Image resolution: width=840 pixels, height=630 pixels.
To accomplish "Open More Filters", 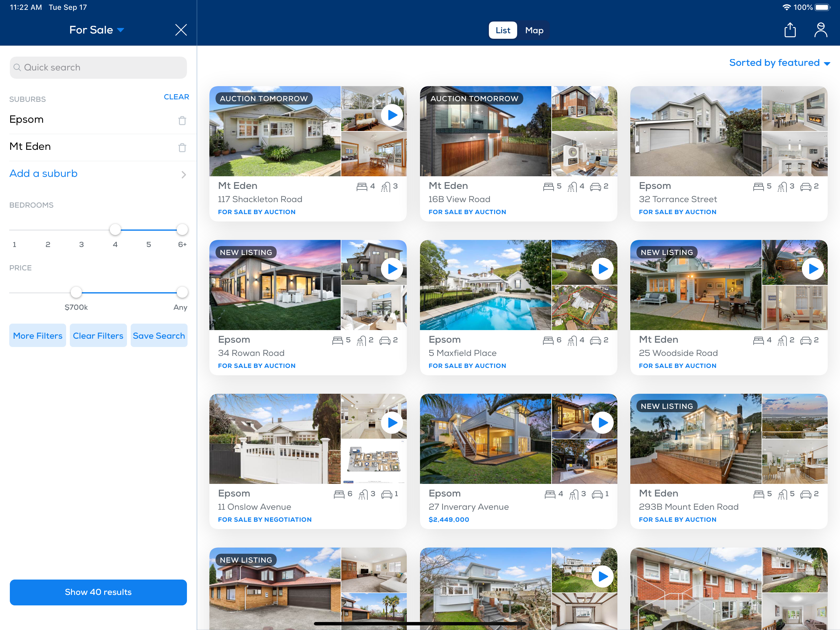I will coord(38,336).
